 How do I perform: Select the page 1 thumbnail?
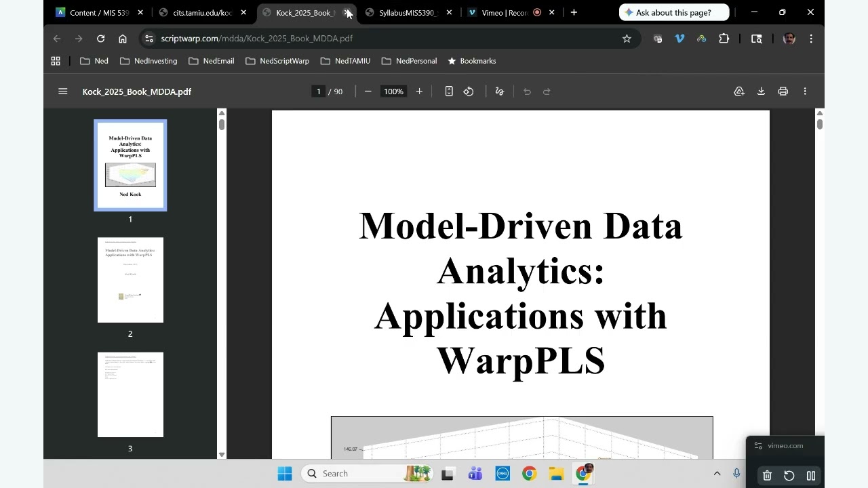(x=130, y=165)
